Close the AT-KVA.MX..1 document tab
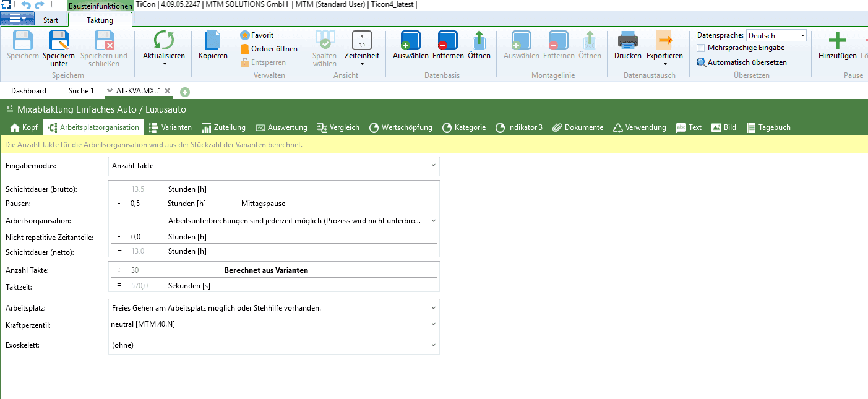Screen dimensions: 868x399 pos(167,91)
